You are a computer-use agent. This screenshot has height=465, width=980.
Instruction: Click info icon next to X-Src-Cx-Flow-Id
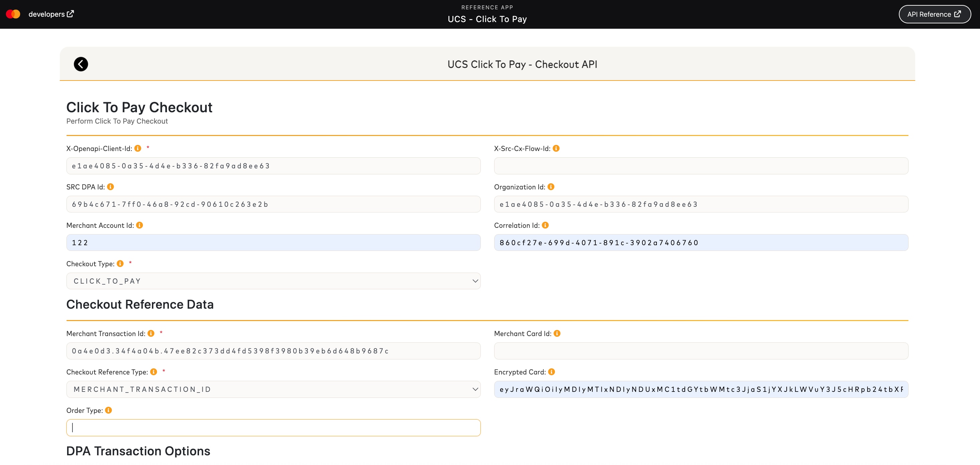coord(556,148)
